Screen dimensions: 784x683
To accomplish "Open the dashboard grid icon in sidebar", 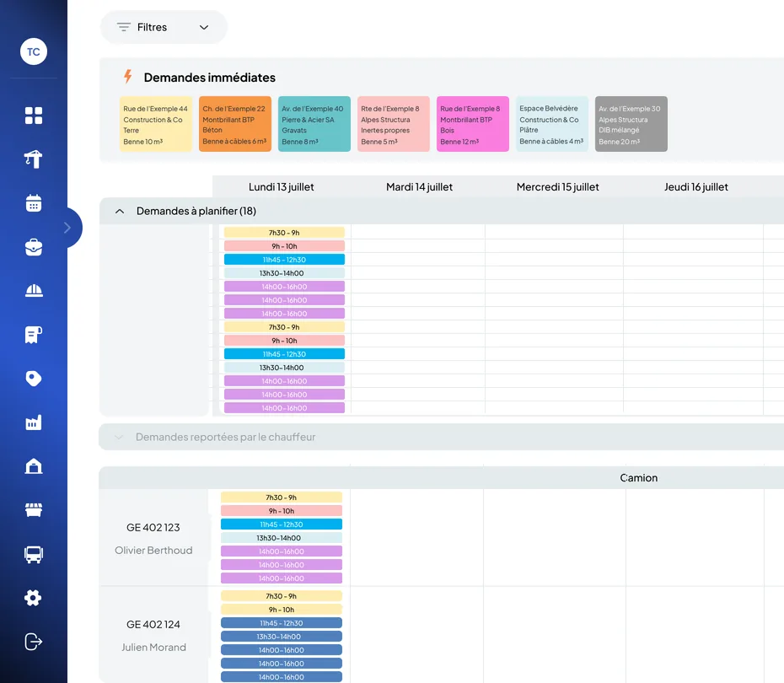I will coord(34,116).
